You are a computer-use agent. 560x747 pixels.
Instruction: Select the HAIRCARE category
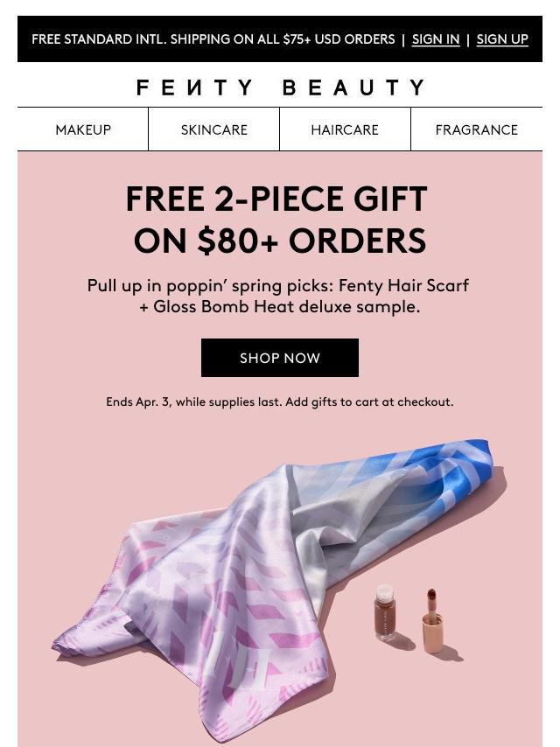[x=345, y=129]
